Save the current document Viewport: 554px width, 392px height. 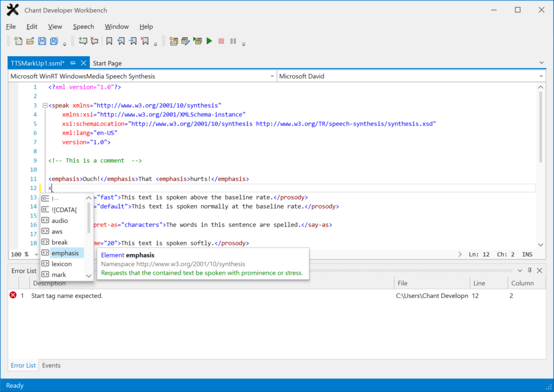coord(42,41)
